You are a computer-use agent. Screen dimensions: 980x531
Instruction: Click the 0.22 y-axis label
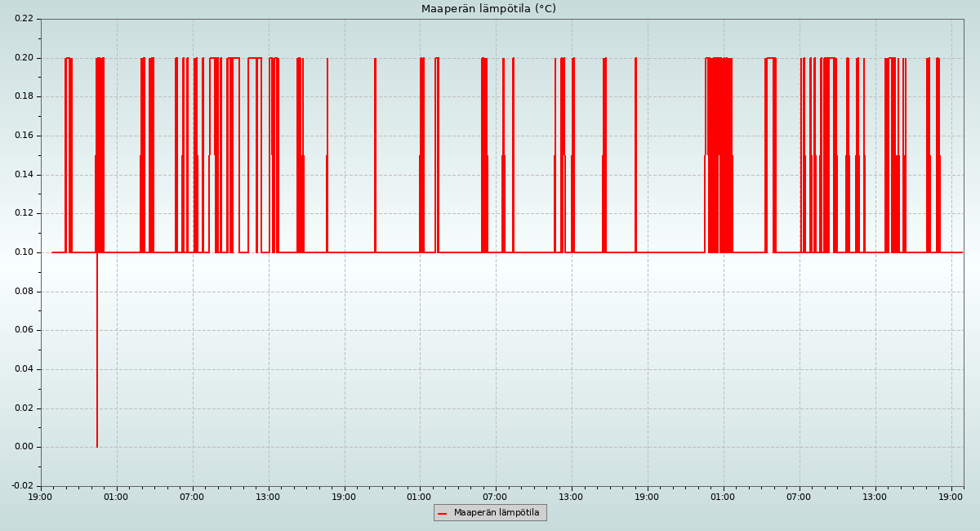pyautogui.click(x=24, y=19)
